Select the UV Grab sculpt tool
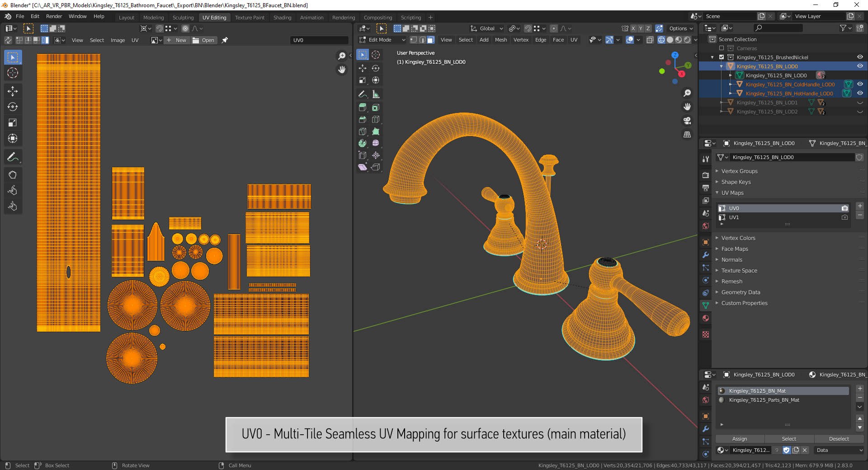Image resolution: width=868 pixels, height=470 pixels. pos(13,175)
